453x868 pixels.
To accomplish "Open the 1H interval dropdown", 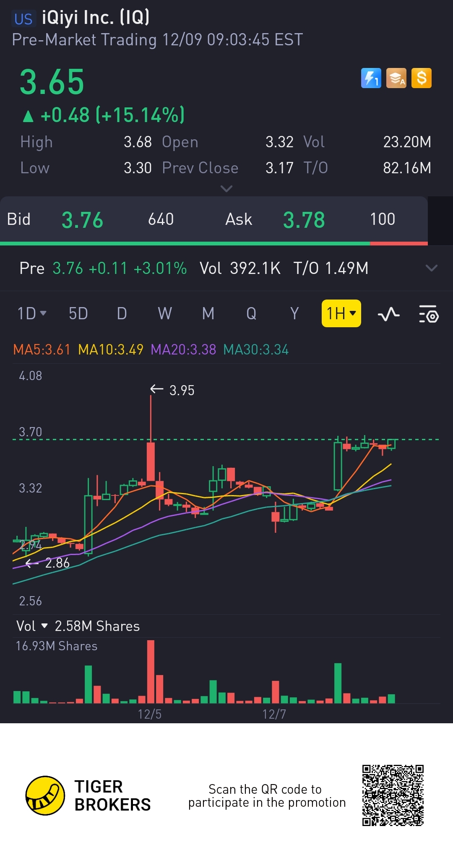I will pyautogui.click(x=341, y=313).
